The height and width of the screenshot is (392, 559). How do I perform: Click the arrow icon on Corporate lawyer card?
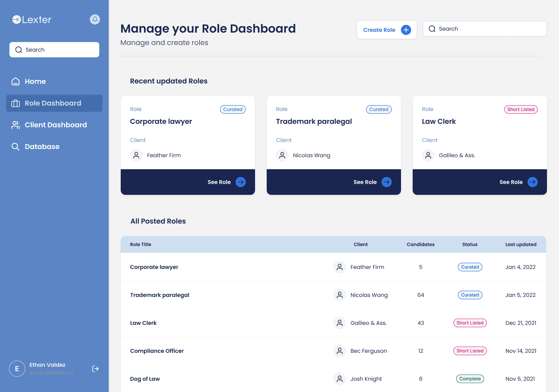click(x=241, y=182)
